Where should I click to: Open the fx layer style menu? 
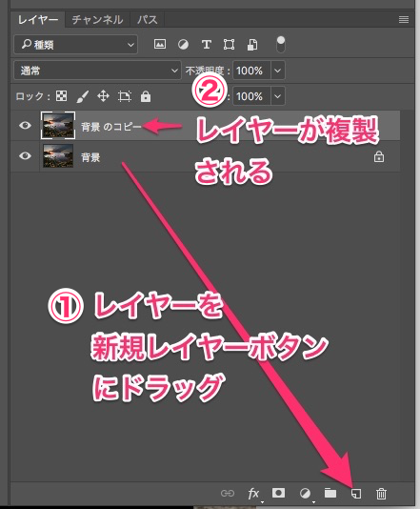253,494
